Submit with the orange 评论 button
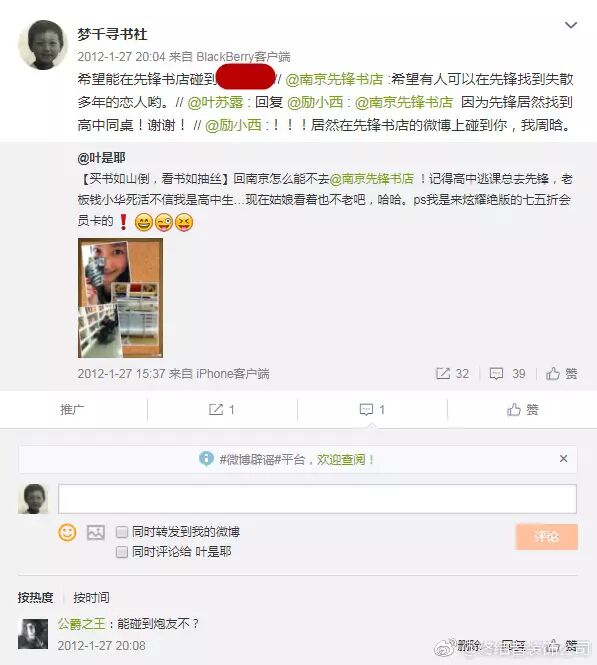 (547, 537)
